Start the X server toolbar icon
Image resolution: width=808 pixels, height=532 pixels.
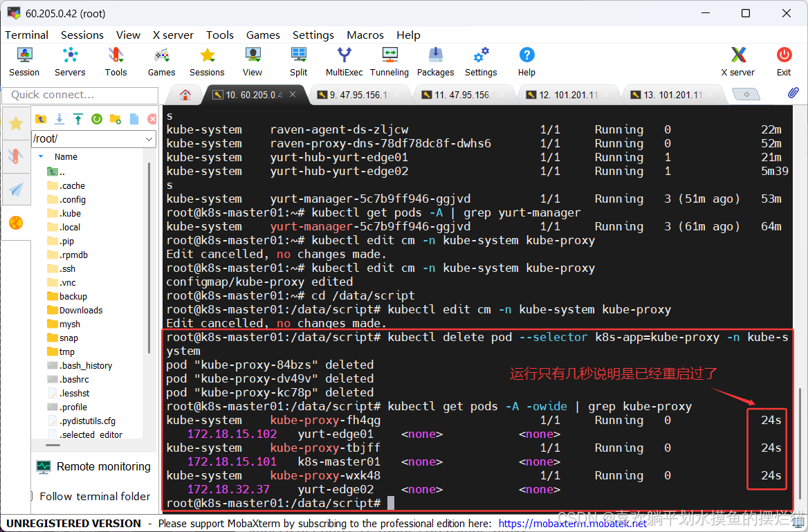(738, 62)
